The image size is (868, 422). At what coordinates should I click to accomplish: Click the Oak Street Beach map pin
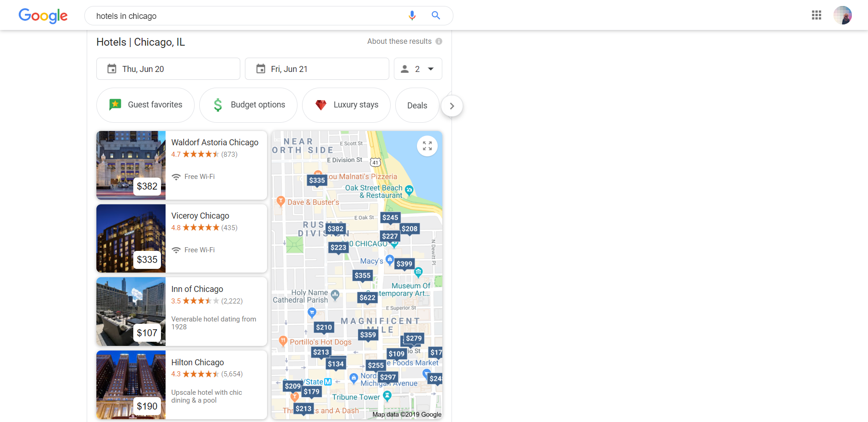click(x=409, y=190)
